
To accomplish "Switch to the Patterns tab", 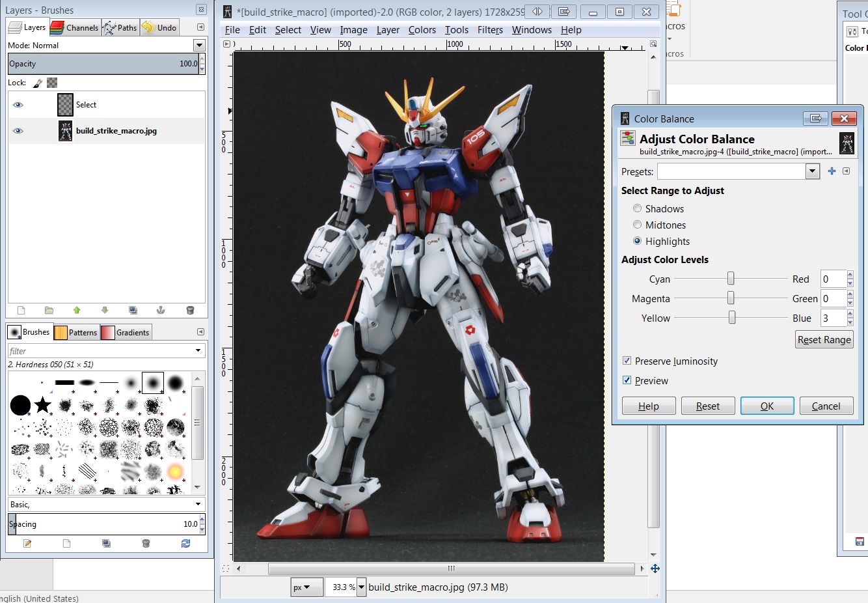I will click(x=75, y=332).
